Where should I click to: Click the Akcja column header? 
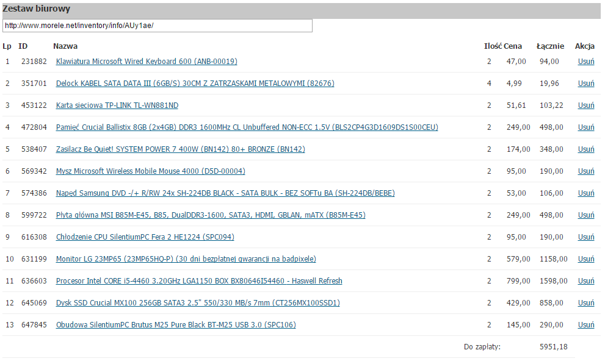pos(585,46)
